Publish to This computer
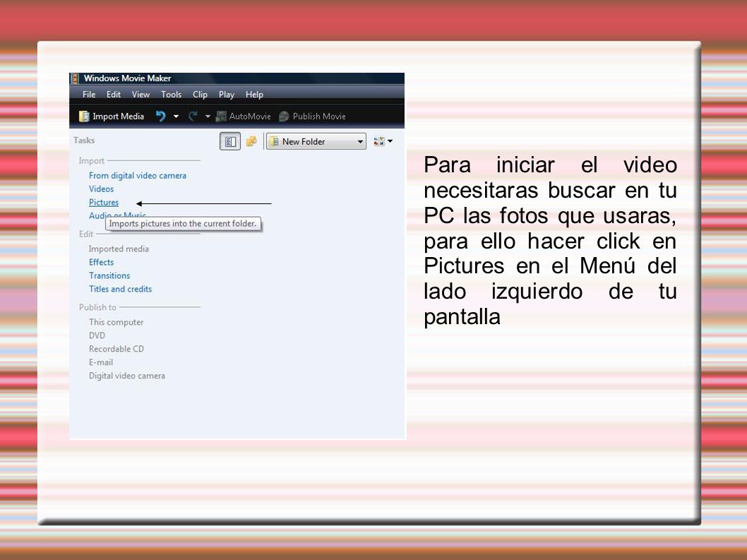The image size is (747, 560). click(x=116, y=322)
